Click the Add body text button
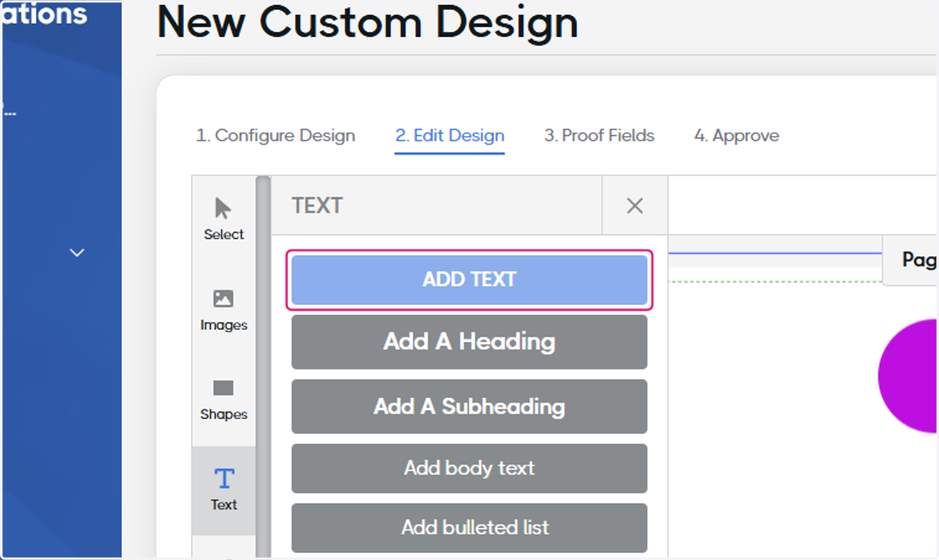Viewport: 939px width, 560px height. point(469,468)
